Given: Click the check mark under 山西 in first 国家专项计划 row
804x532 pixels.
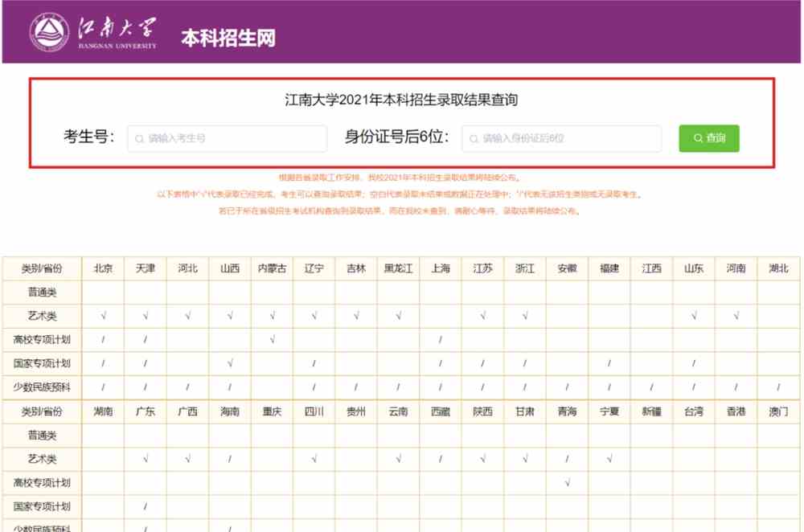Looking at the screenshot, I should click(230, 363).
